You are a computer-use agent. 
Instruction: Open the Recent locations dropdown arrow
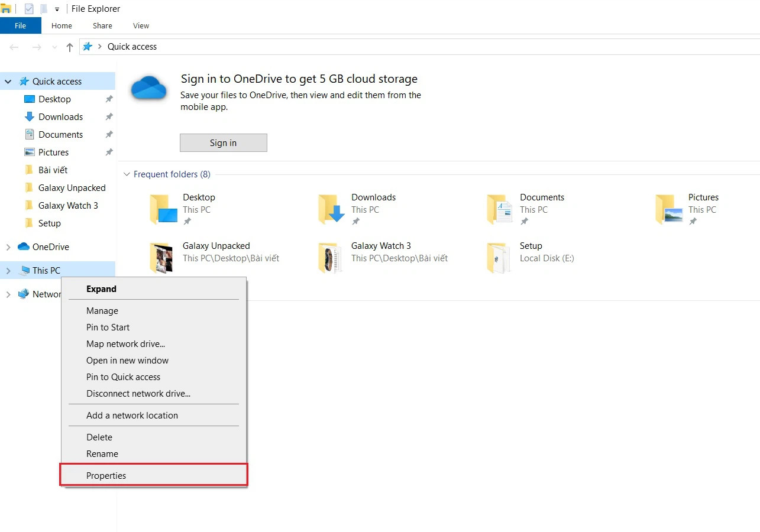(x=55, y=47)
